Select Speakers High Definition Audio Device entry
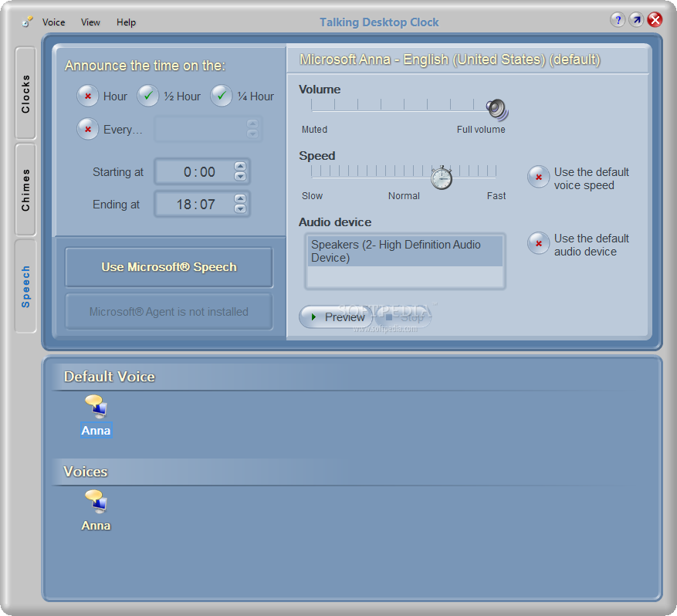Viewport: 677px width, 616px height. pos(405,251)
